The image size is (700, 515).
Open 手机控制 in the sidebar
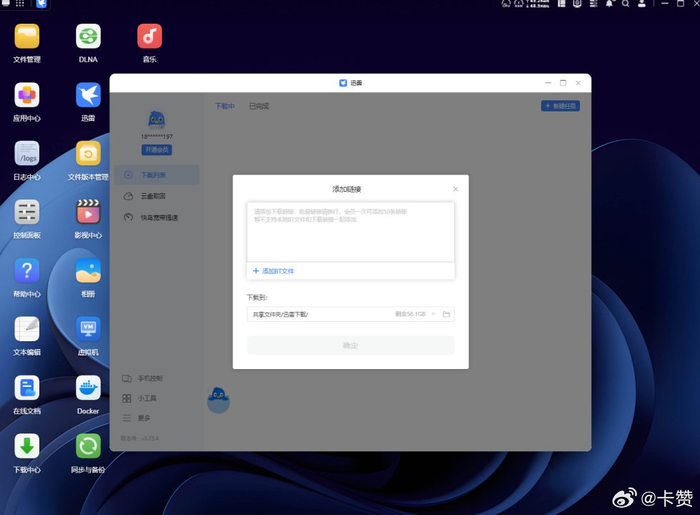(143, 378)
